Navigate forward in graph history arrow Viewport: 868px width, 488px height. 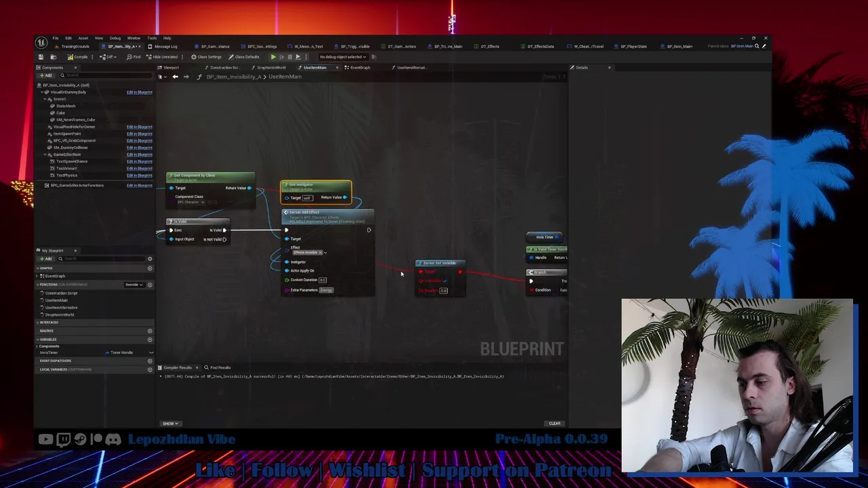click(186, 77)
